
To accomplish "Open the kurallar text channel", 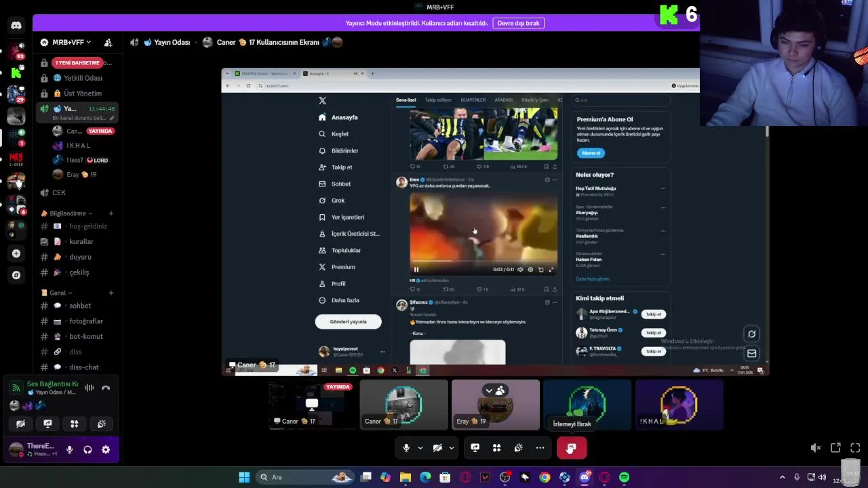I will coord(78,241).
